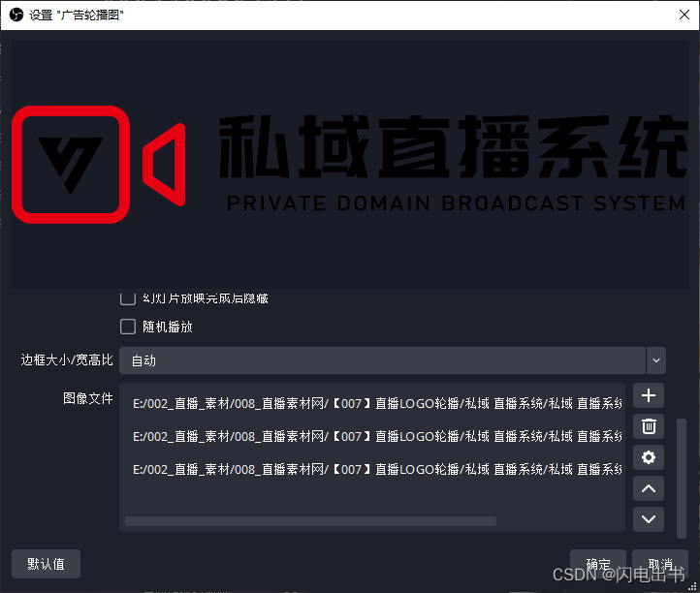Delete selected image file with trash icon

point(649,426)
